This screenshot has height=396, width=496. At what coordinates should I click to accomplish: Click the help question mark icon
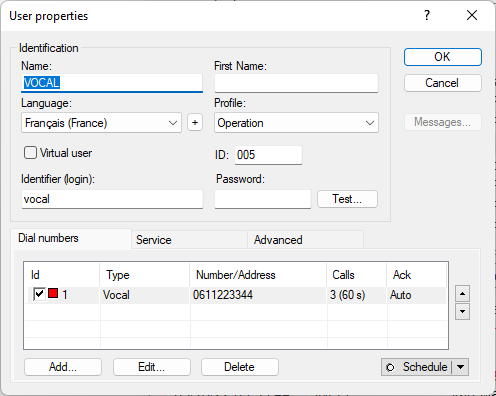(427, 15)
